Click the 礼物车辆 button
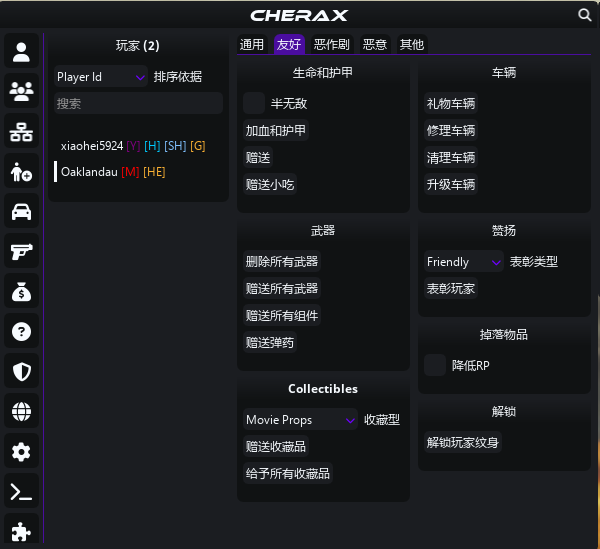The image size is (600, 549). pyautogui.click(x=451, y=103)
